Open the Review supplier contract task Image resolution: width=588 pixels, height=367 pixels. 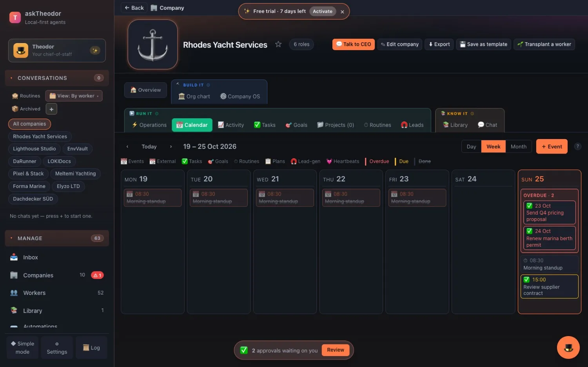[x=549, y=286]
